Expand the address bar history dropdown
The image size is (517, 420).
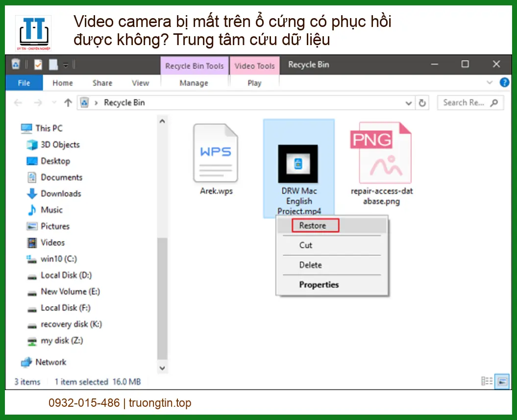point(409,103)
